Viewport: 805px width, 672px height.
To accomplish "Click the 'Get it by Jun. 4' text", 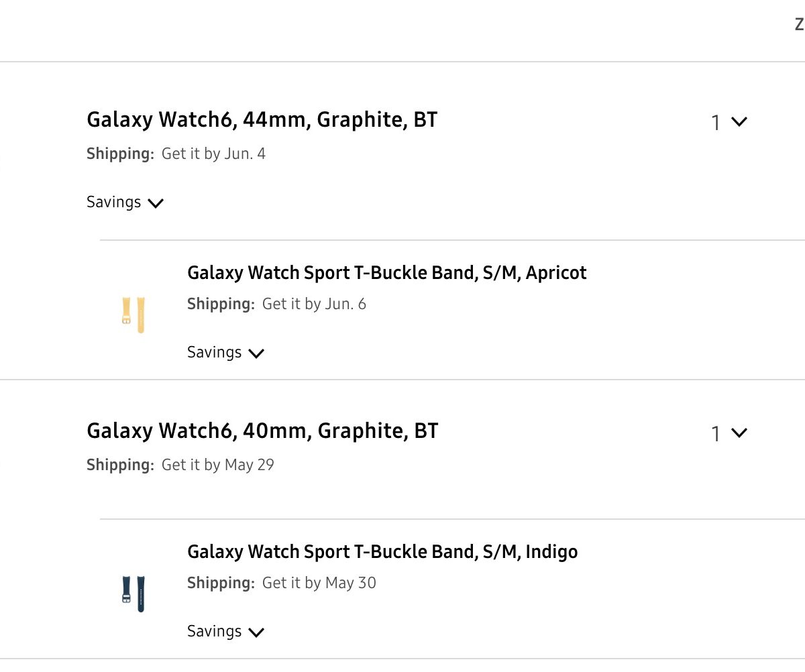I will (213, 154).
